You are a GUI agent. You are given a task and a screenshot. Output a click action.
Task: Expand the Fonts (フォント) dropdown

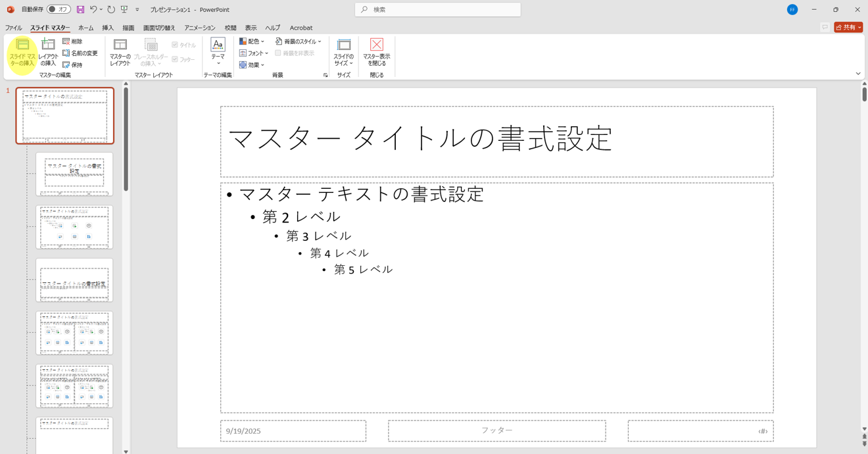point(254,53)
